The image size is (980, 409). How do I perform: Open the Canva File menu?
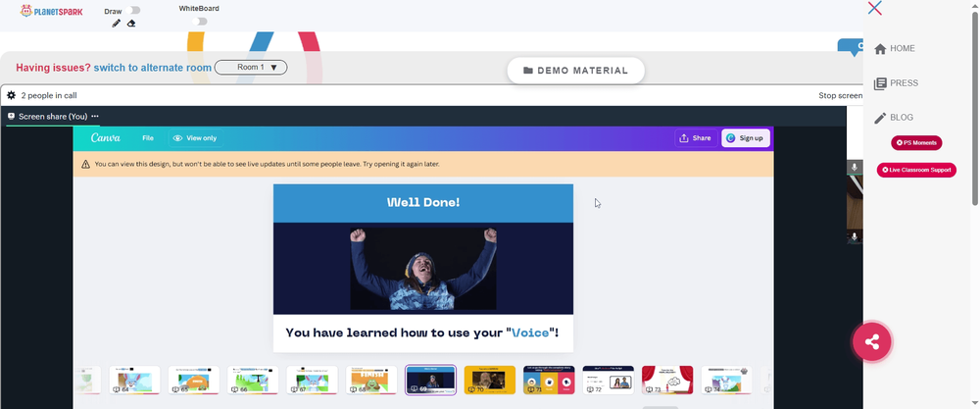pos(148,138)
